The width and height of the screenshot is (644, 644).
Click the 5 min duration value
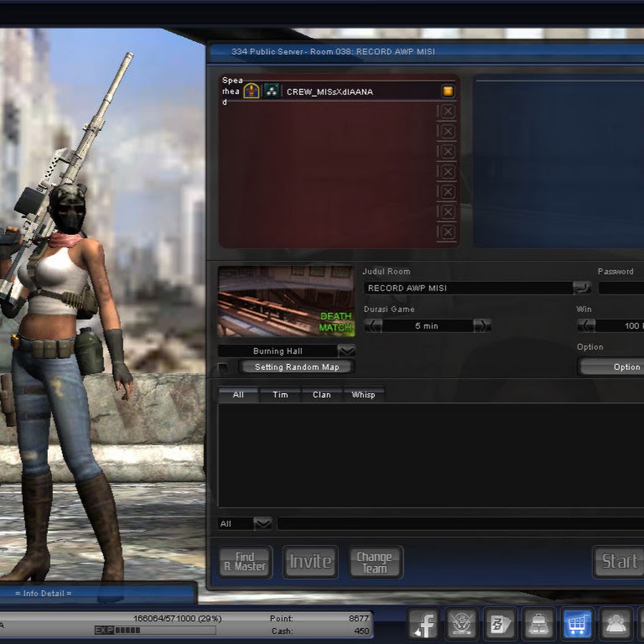click(427, 326)
